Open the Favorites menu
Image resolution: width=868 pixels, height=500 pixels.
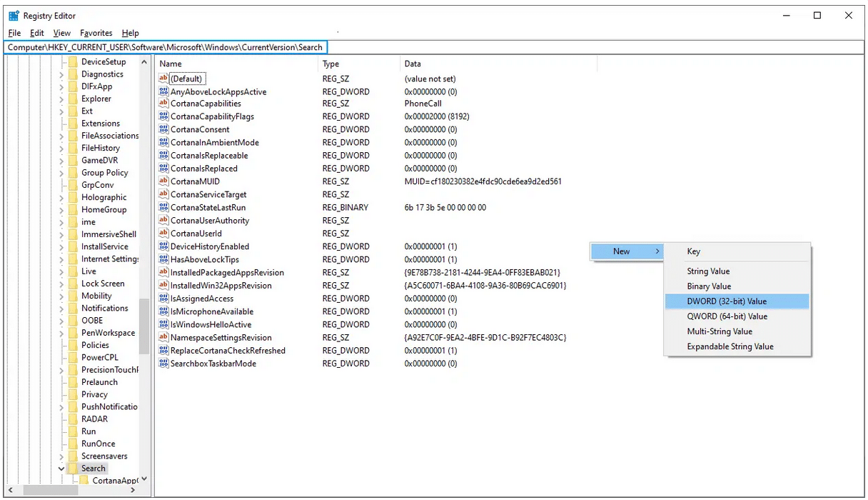tap(96, 33)
